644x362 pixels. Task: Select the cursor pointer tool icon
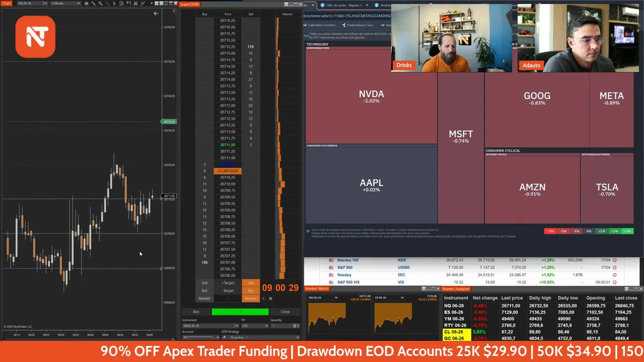114,3
